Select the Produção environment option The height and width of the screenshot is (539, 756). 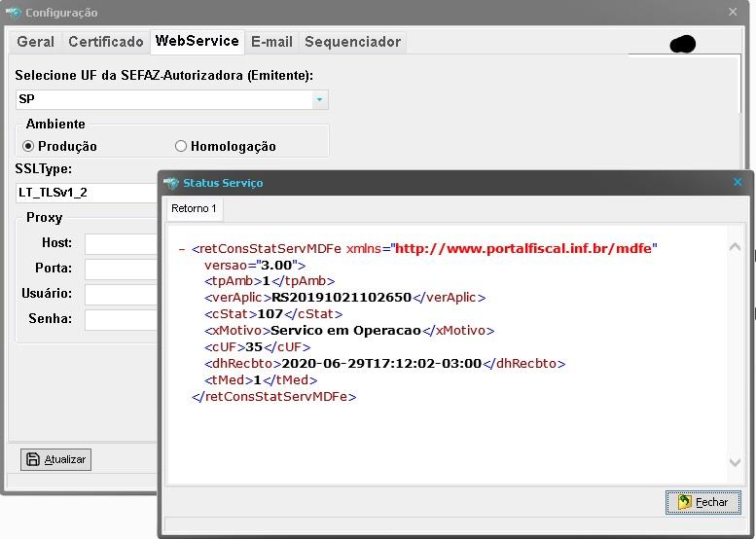[x=59, y=146]
